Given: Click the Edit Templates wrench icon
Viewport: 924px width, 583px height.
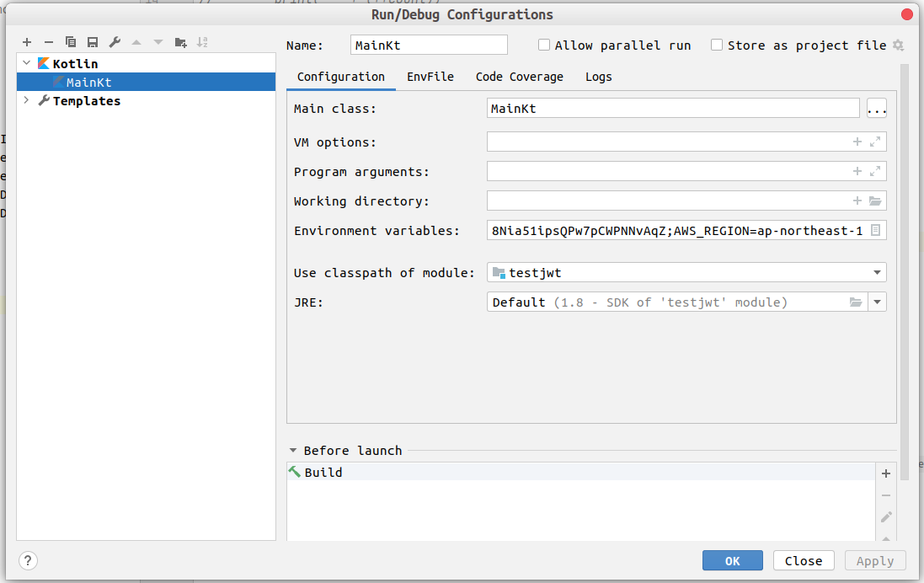Looking at the screenshot, I should click(115, 42).
